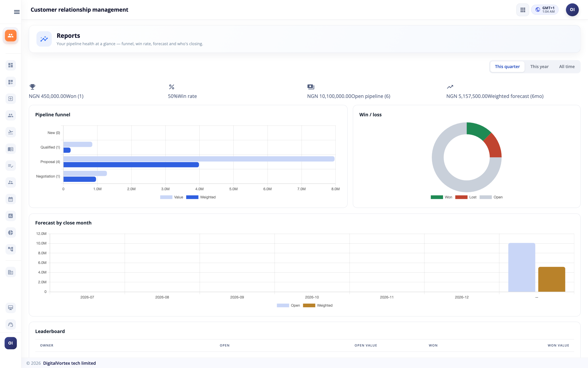Toggle Open series in Win/loss legend
The height and width of the screenshot is (368, 588).
click(491, 197)
